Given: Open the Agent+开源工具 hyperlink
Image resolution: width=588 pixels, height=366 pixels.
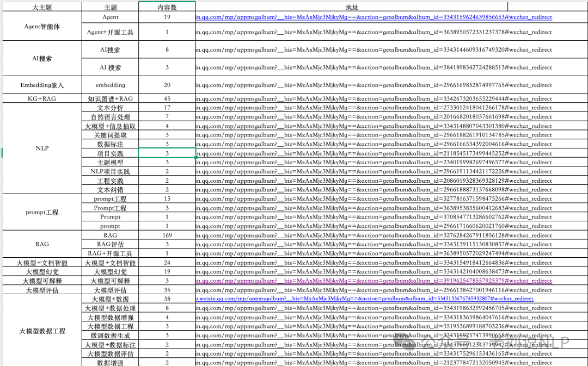Looking at the screenshot, I should point(376,32).
